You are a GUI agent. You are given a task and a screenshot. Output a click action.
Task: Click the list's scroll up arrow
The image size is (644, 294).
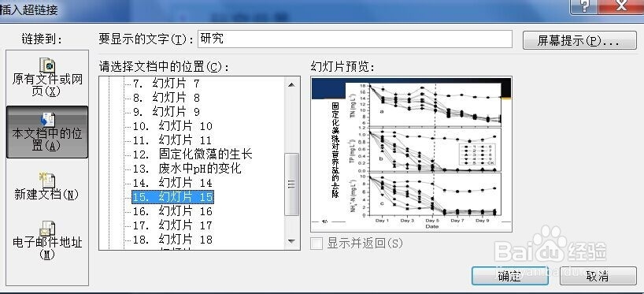point(291,84)
